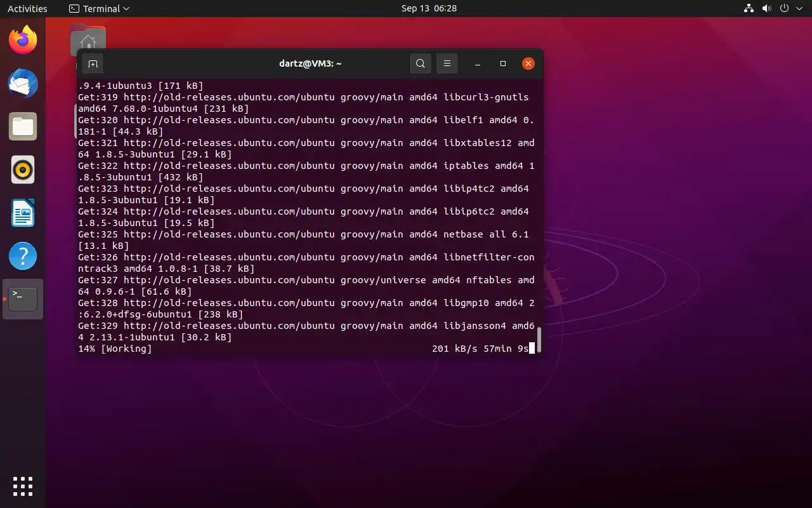This screenshot has width=812, height=508.
Task: Open a new terminal tab
Action: point(93,63)
